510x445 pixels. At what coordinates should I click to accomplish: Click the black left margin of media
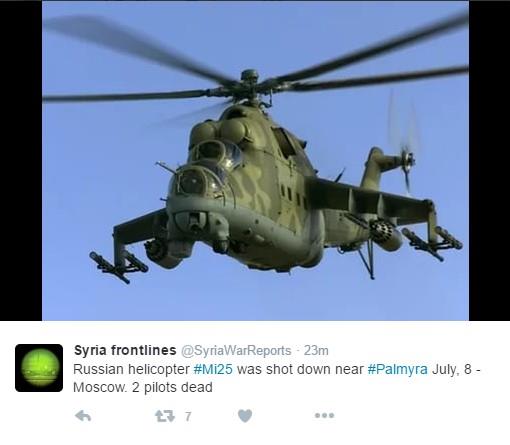click(21, 161)
